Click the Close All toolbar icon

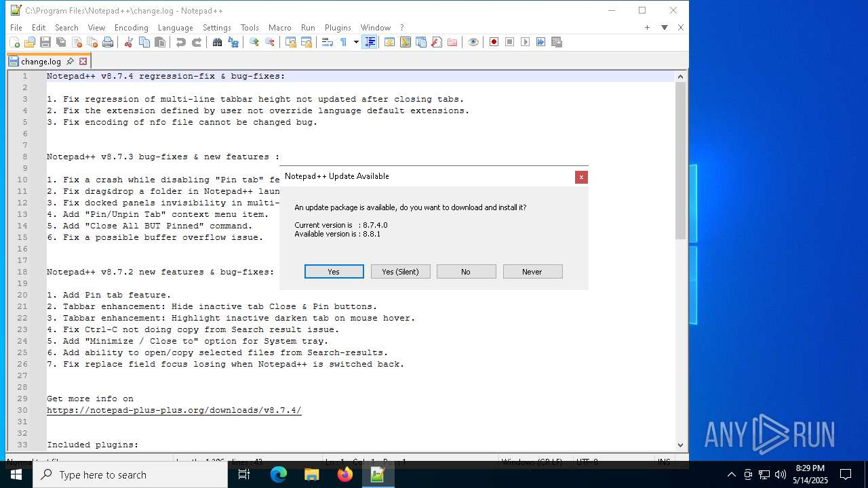92,42
